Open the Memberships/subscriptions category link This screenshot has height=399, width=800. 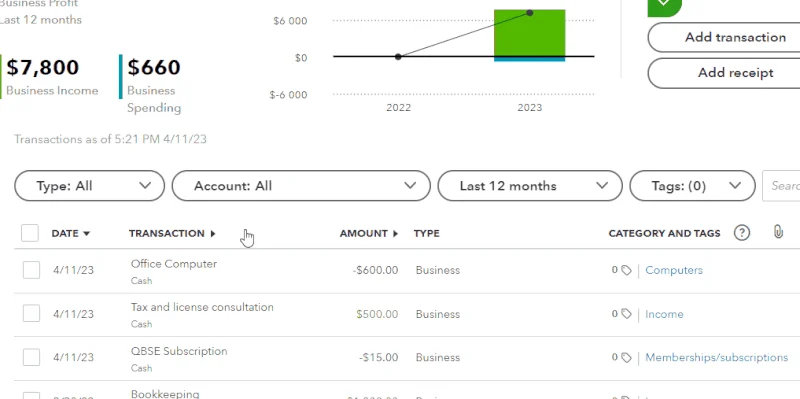coord(716,358)
